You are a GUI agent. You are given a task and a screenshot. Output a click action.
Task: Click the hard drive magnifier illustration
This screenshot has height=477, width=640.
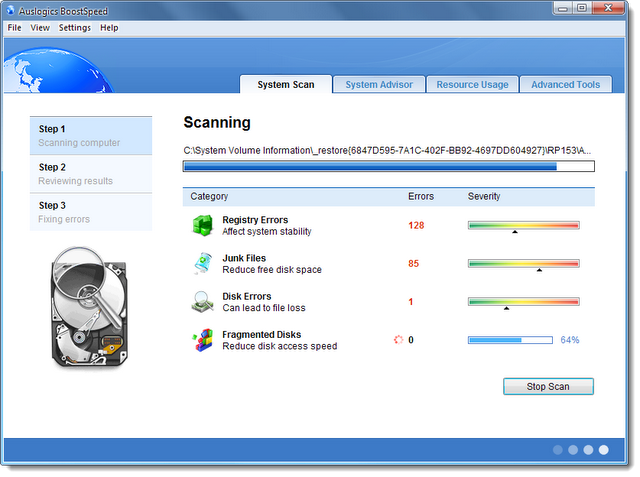pos(89,307)
